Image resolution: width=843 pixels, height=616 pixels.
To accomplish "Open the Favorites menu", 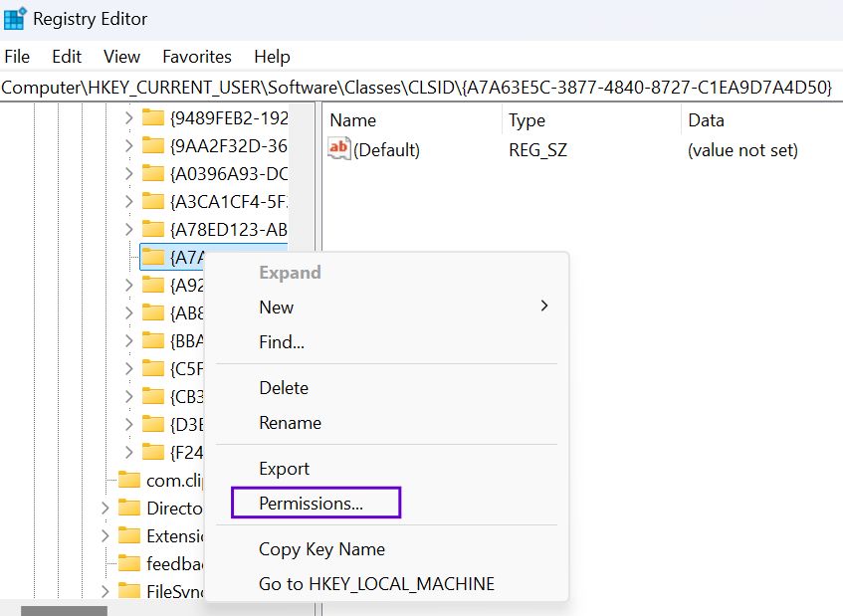I will tap(196, 57).
